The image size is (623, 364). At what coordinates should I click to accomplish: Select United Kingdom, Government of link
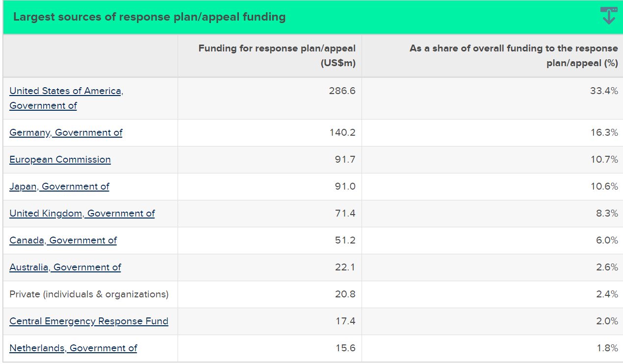pos(82,214)
